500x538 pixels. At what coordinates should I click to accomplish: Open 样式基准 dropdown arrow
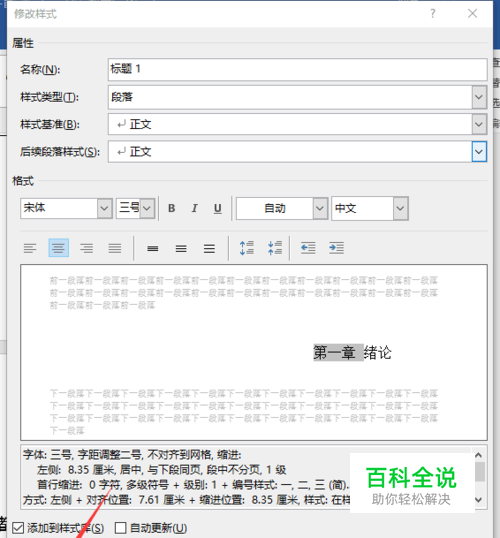pyautogui.click(x=479, y=124)
